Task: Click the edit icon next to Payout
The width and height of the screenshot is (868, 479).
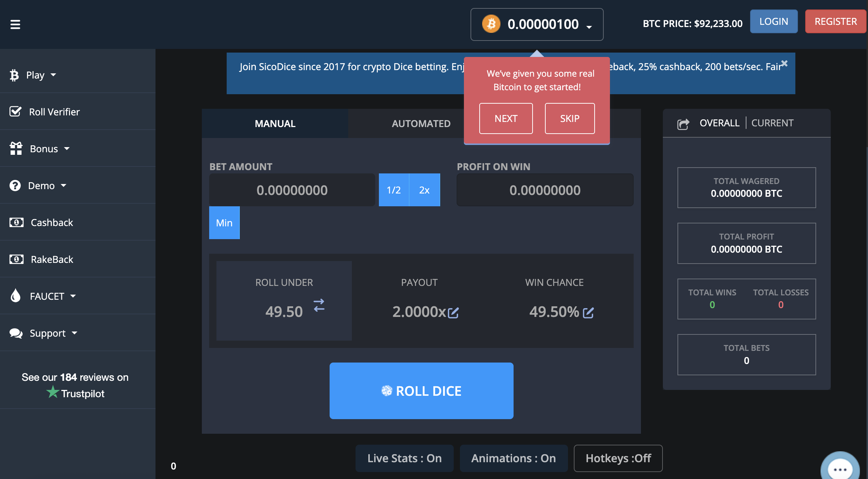Action: click(x=453, y=313)
